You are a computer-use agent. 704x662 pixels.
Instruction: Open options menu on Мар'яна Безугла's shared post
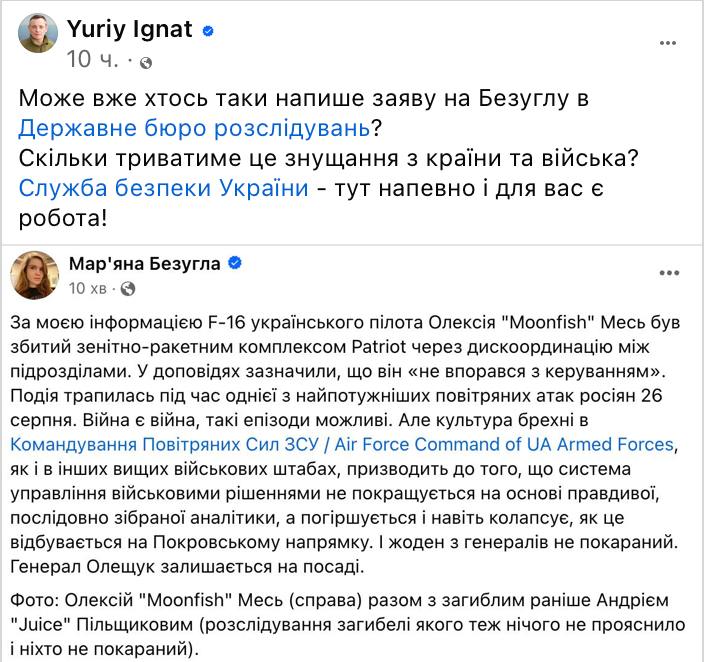(x=669, y=273)
